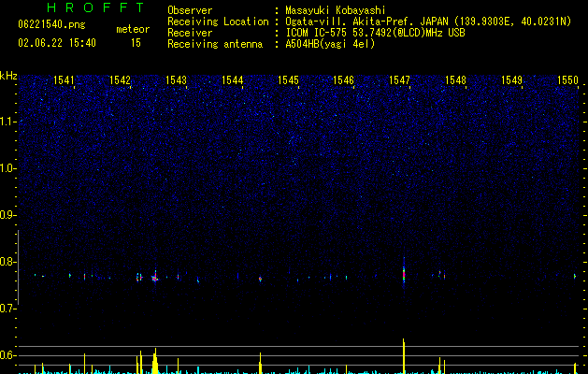The height and width of the screenshot is (374, 588).
Task: Click the date stamp 02.06.22 15:40
Action: click(57, 43)
